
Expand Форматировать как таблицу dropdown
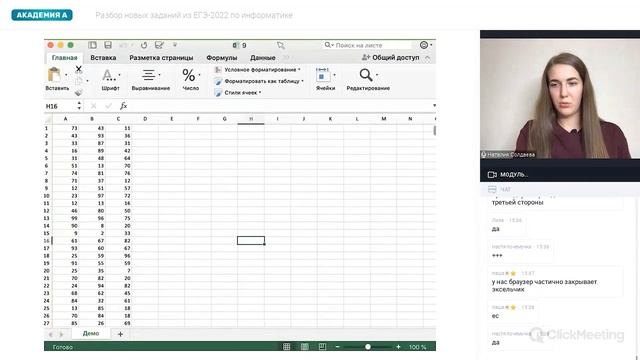(x=302, y=81)
